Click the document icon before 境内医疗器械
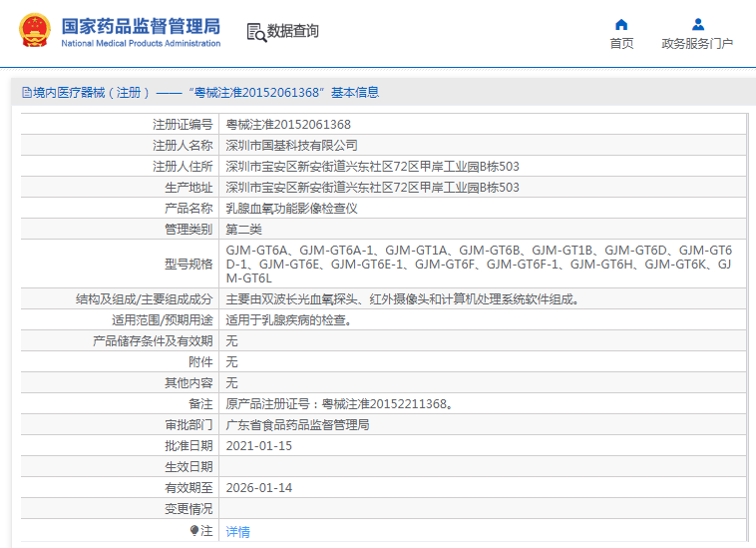 point(27,92)
